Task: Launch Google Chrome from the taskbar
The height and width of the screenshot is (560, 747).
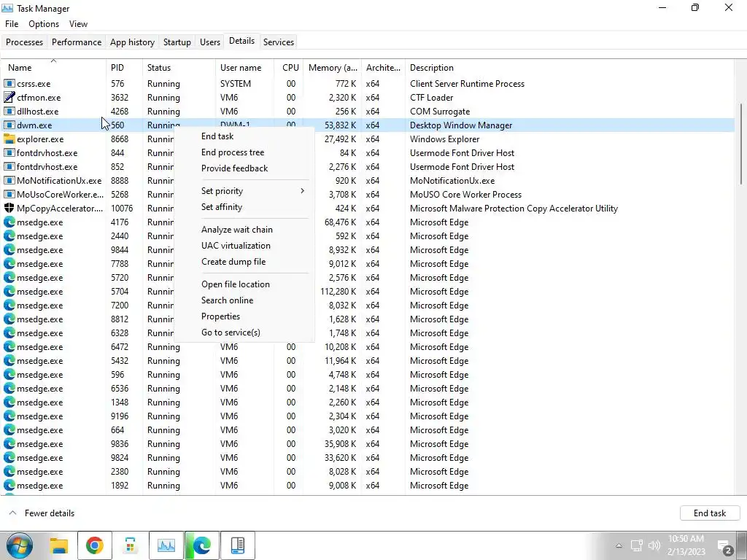Action: pyautogui.click(x=94, y=545)
